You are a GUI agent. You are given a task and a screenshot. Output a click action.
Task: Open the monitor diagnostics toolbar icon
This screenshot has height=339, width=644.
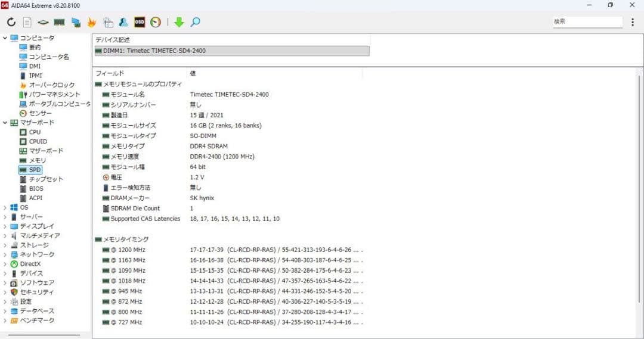pos(108,22)
